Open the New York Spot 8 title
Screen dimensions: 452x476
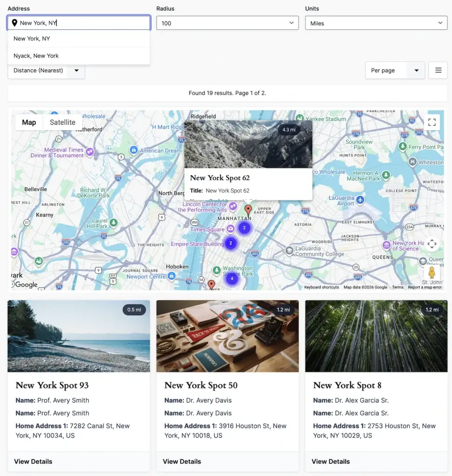tap(347, 385)
